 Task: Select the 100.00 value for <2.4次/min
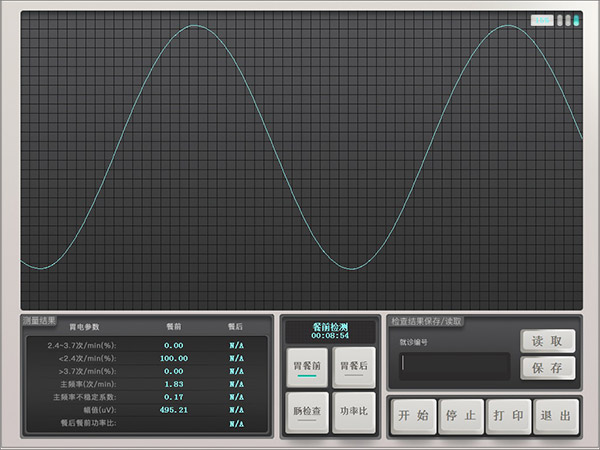(174, 359)
